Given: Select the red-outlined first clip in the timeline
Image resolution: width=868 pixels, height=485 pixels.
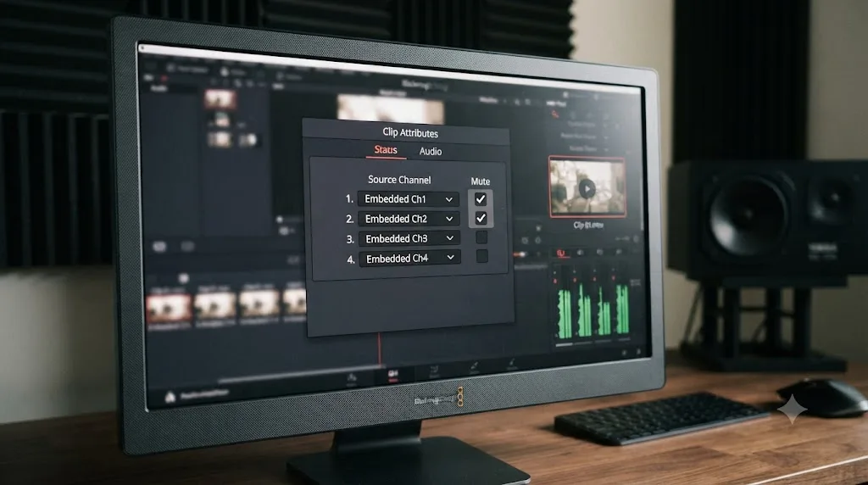Looking at the screenshot, I should (169, 308).
